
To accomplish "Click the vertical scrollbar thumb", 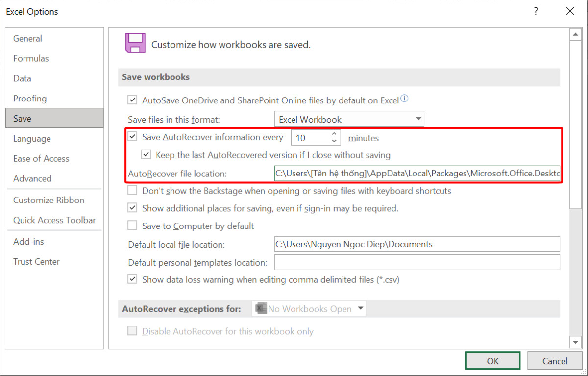I will tap(575, 125).
